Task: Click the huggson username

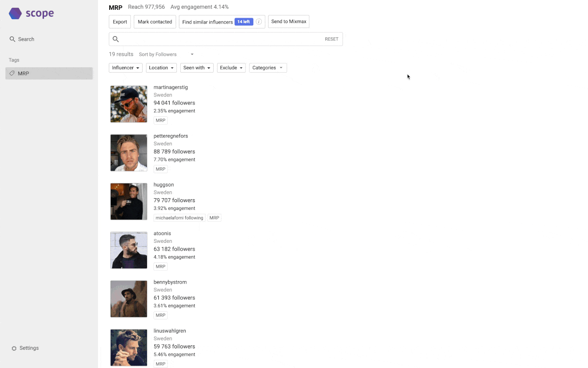Action: (164, 184)
